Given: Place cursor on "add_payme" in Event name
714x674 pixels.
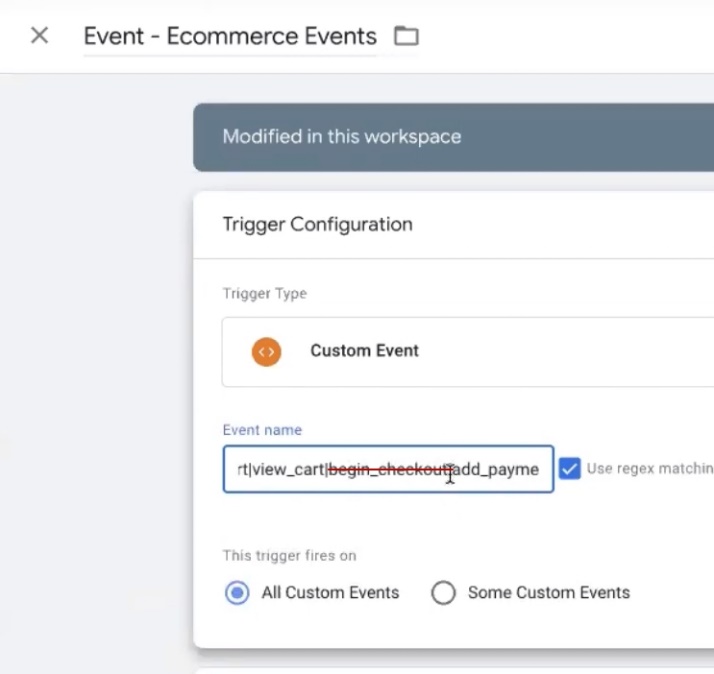Looking at the screenshot, I should (x=497, y=470).
